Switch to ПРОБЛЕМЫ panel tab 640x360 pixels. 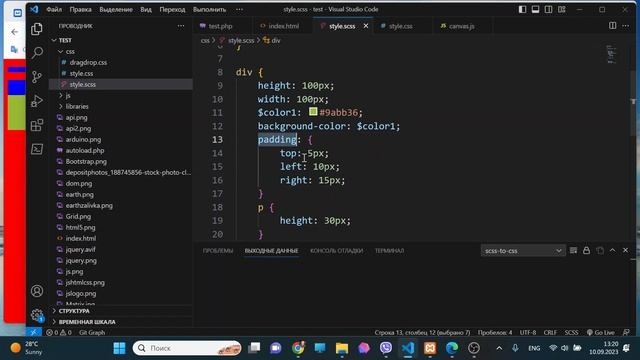(218, 251)
